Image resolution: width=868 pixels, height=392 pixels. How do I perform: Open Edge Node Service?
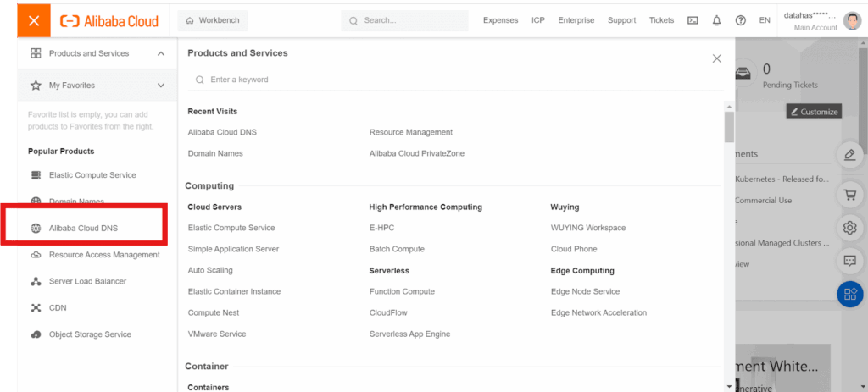coord(585,291)
